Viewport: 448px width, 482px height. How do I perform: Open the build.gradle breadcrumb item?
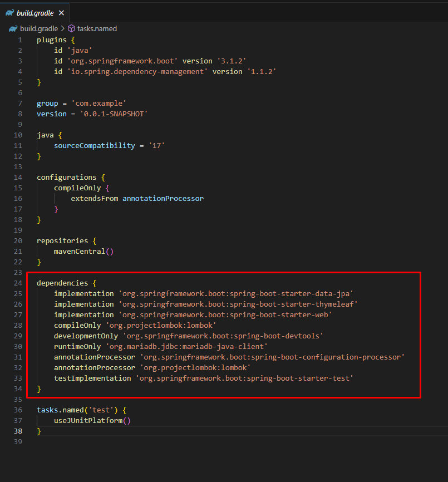coord(39,28)
